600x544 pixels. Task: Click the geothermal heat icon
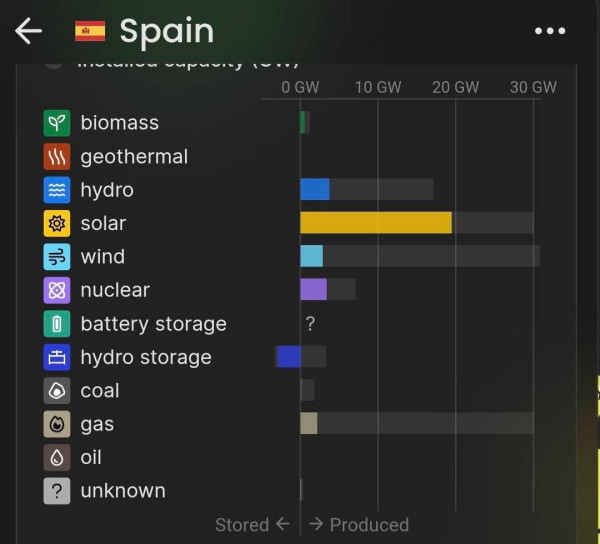coord(57,157)
